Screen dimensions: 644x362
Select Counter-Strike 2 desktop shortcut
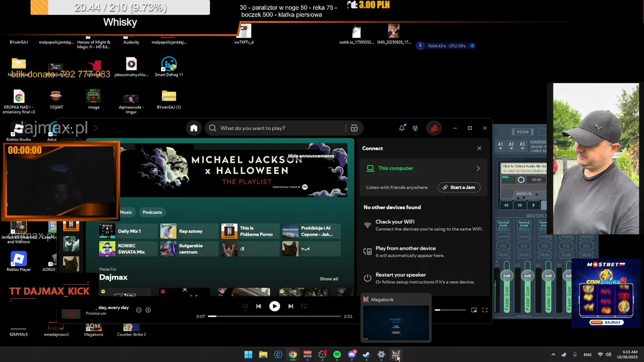pos(131,330)
